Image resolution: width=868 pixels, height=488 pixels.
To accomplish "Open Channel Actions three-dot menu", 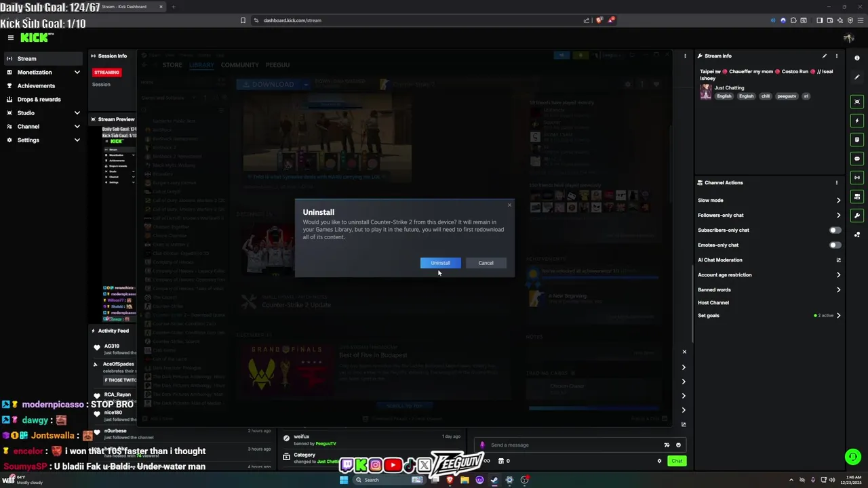I will (836, 182).
